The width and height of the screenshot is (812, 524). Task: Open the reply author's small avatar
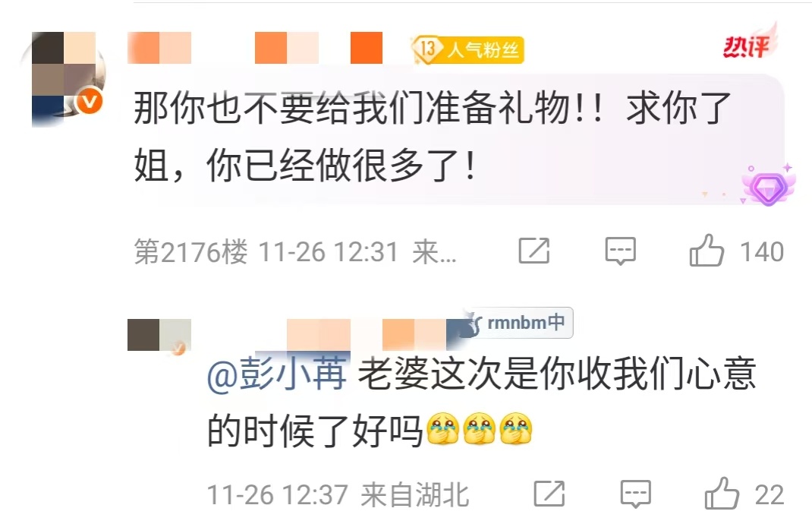(159, 336)
